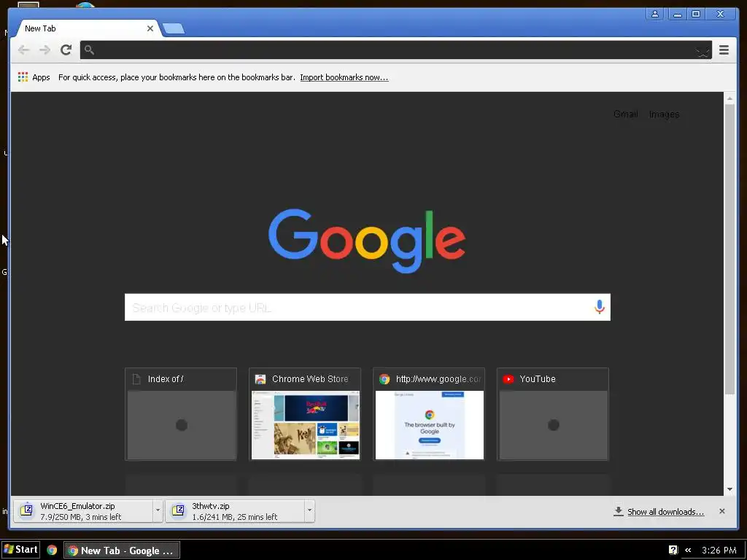Click the zip icon of WinCE6_Emulator.zip
The height and width of the screenshot is (560, 747).
(27, 510)
